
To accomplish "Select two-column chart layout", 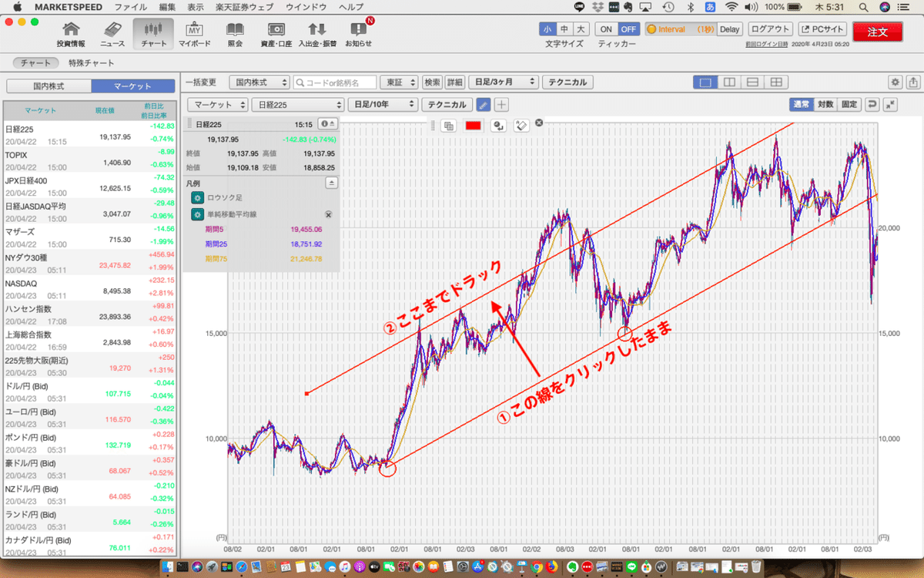I will coord(728,82).
